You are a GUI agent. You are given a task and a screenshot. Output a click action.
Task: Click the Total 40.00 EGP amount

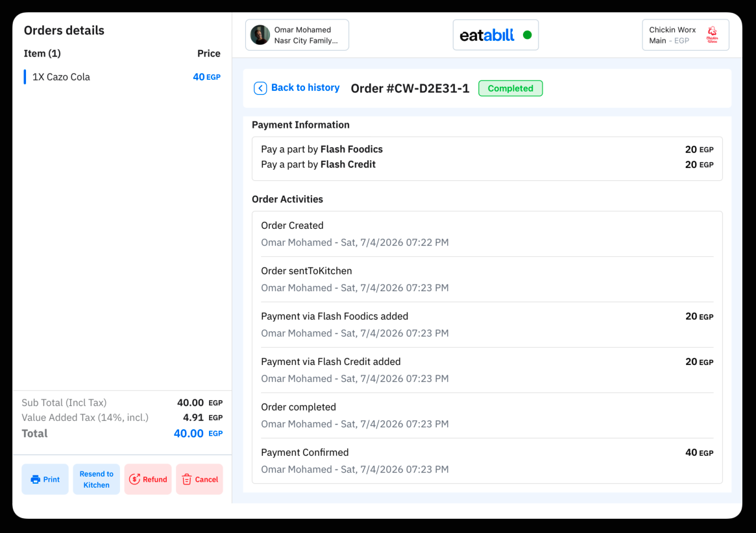198,433
